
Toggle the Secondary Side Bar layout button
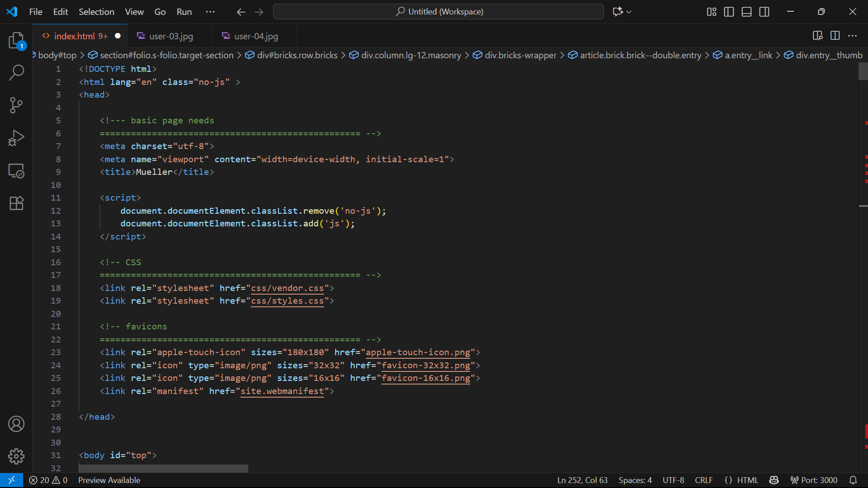point(764,12)
